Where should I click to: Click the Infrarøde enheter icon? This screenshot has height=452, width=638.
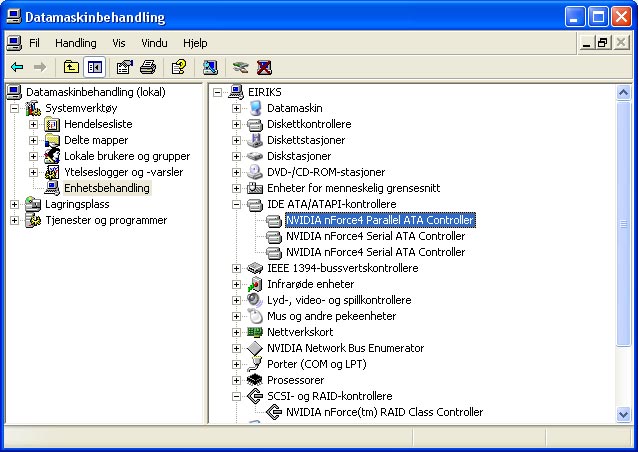255,284
